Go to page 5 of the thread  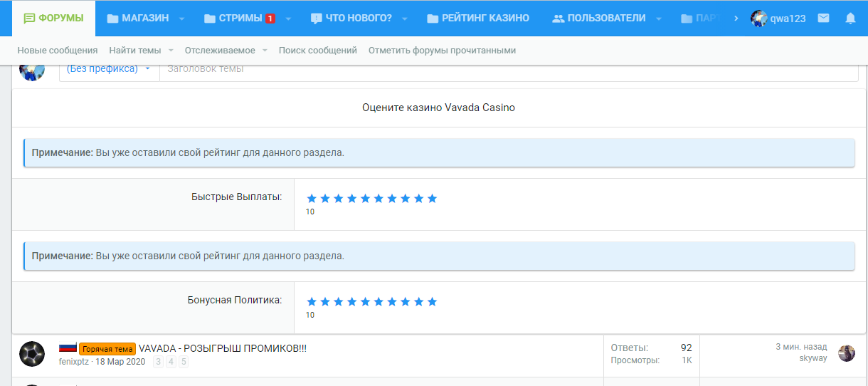point(184,362)
